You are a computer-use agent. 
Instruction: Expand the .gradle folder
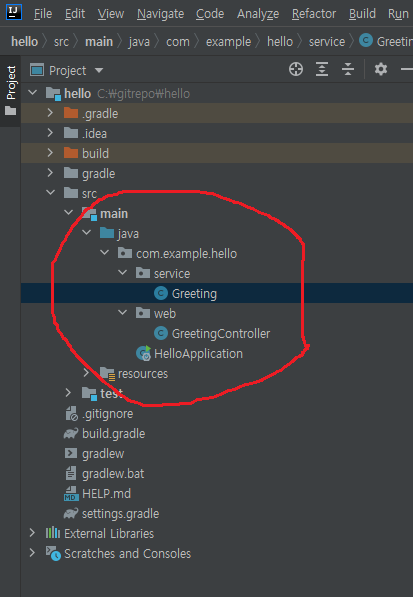point(50,113)
